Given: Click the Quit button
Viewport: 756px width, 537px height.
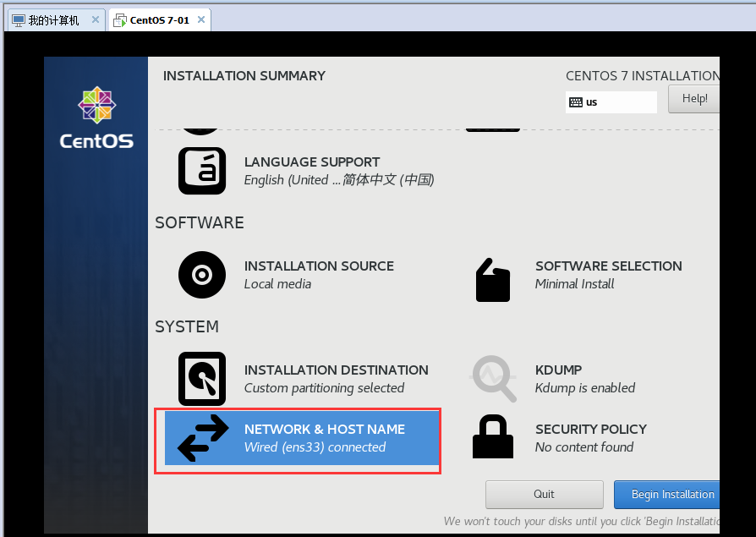Looking at the screenshot, I should 545,494.
